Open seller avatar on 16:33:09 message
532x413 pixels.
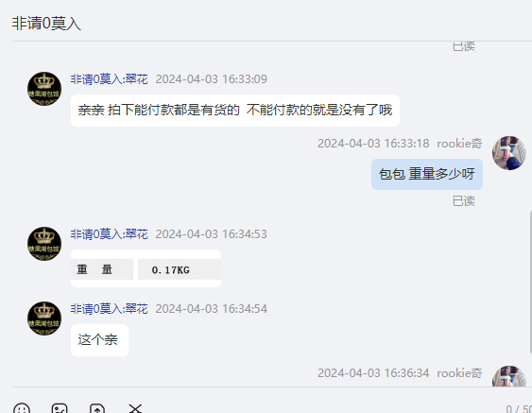(x=44, y=89)
